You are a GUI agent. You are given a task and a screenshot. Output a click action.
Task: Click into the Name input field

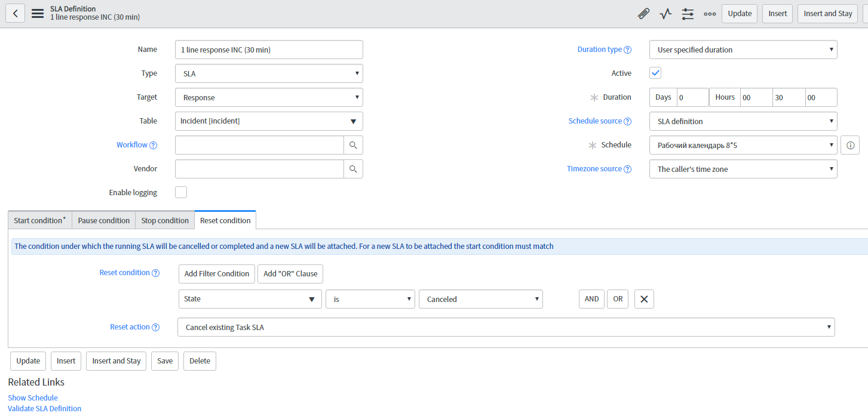(269, 50)
